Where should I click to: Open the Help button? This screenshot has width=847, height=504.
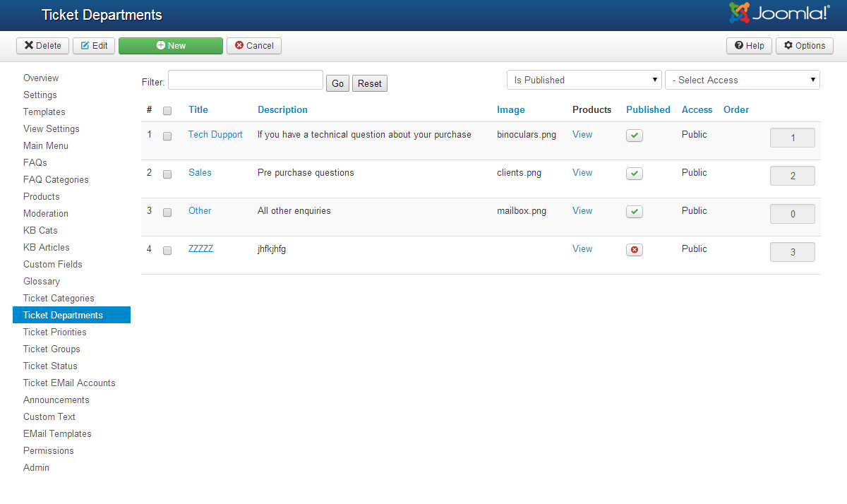pos(749,46)
